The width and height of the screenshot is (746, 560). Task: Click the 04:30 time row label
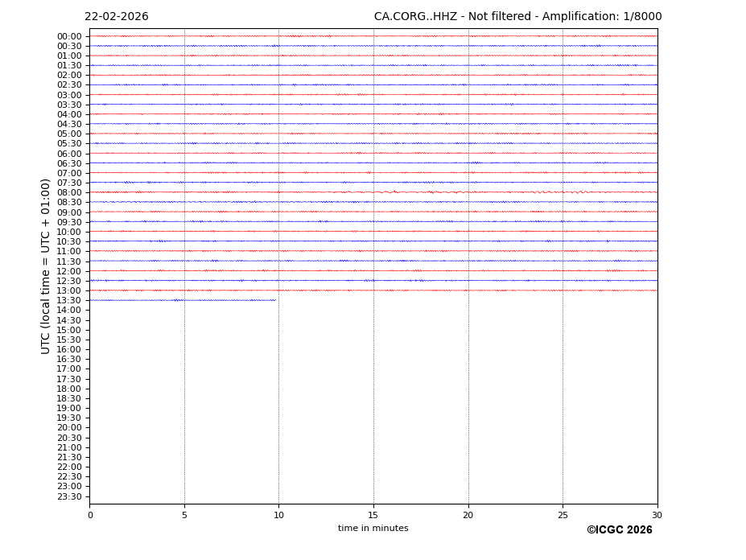point(69,124)
